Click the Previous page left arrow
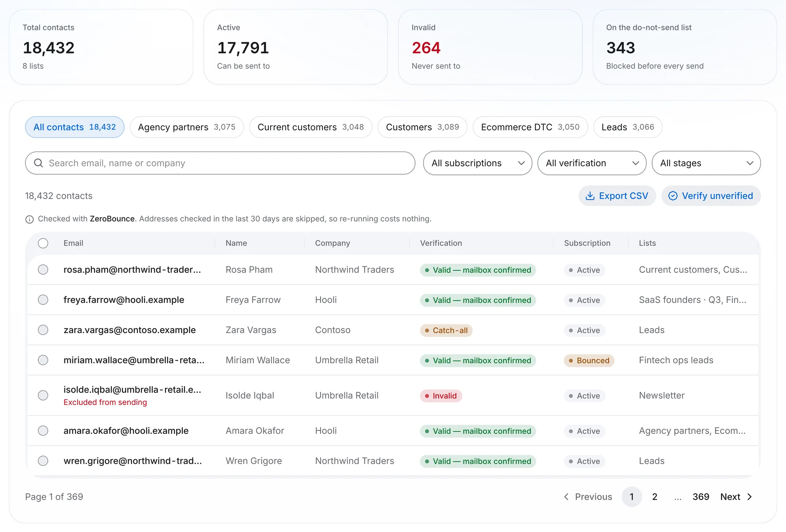 coord(566,497)
